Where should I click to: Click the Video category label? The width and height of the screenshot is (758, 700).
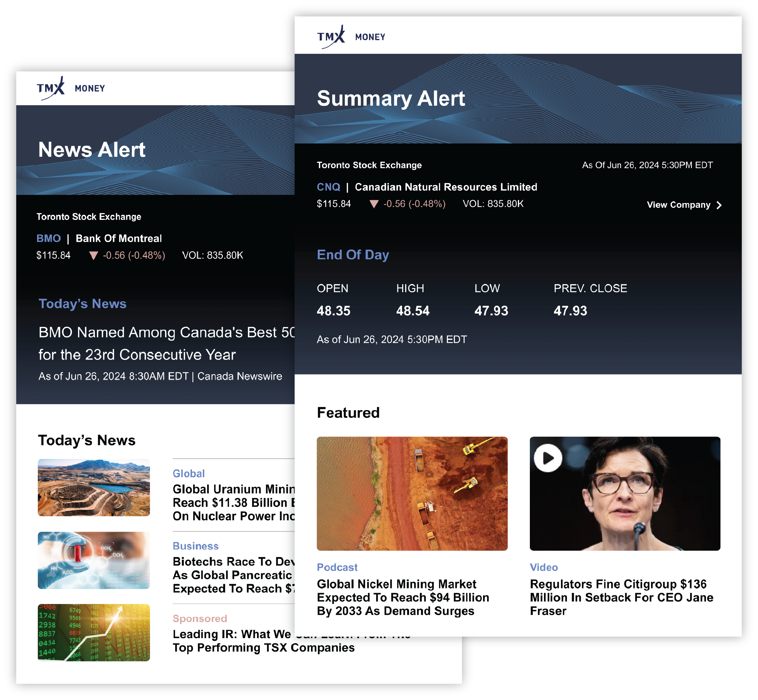click(544, 567)
